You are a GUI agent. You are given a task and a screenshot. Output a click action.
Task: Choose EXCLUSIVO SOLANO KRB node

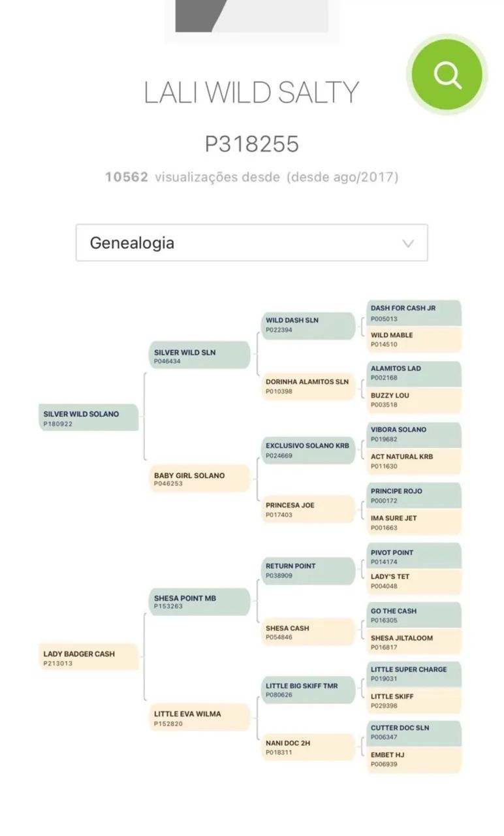pos(309,450)
